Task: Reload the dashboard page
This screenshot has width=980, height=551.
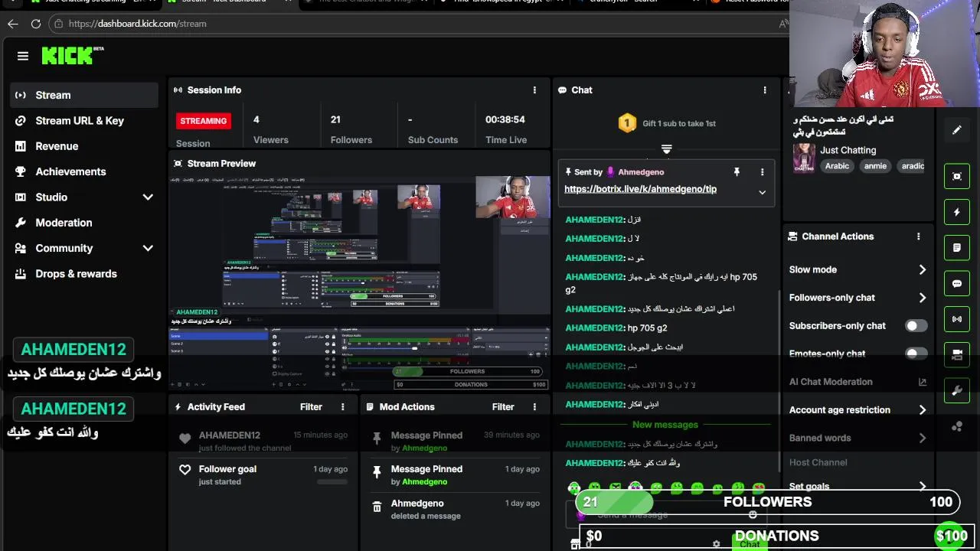Action: 35,24
